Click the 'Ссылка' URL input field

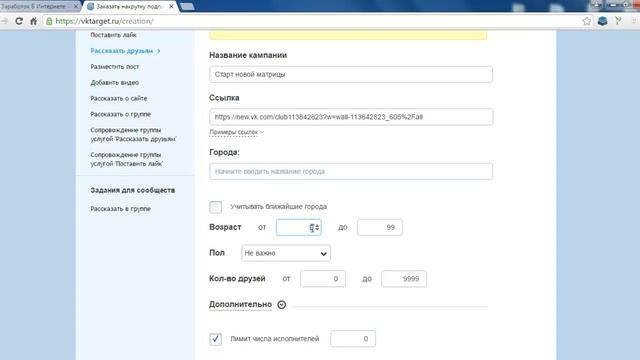pos(351,117)
